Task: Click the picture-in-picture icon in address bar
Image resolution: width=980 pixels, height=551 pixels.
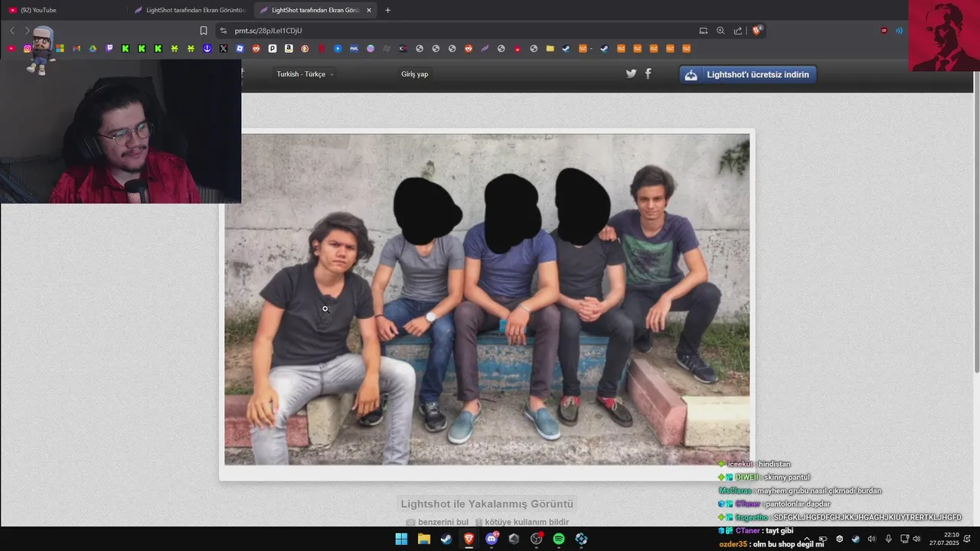Action: [x=704, y=31]
